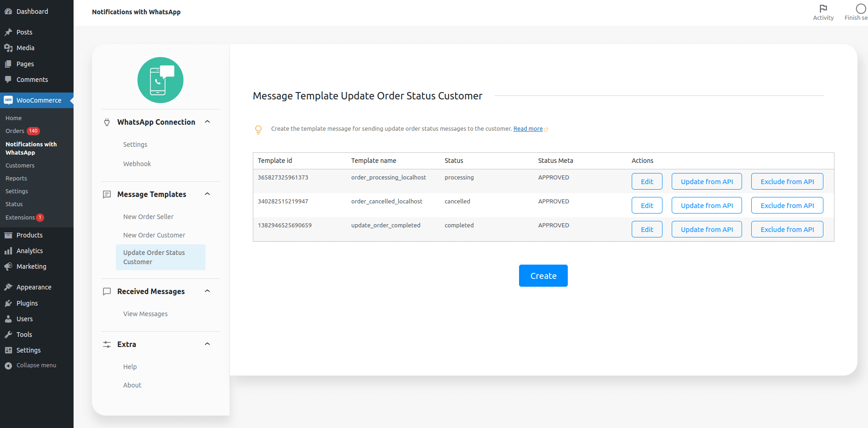Select Update Order Status Customer menu item
Viewport: 868px width, 428px height.
[x=160, y=257]
